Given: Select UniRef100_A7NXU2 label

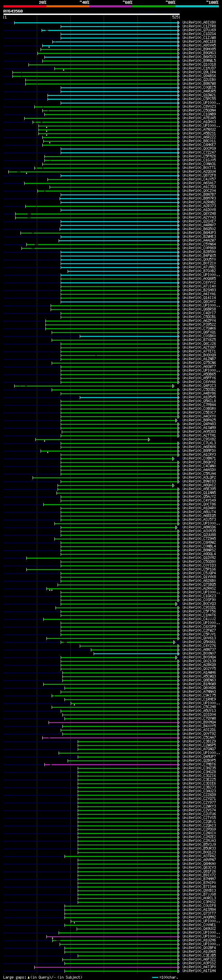Looking at the screenshot, I should coord(199,130).
